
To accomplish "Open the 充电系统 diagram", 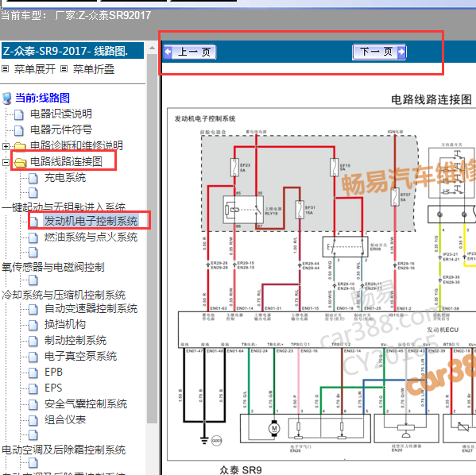I will click(x=65, y=178).
